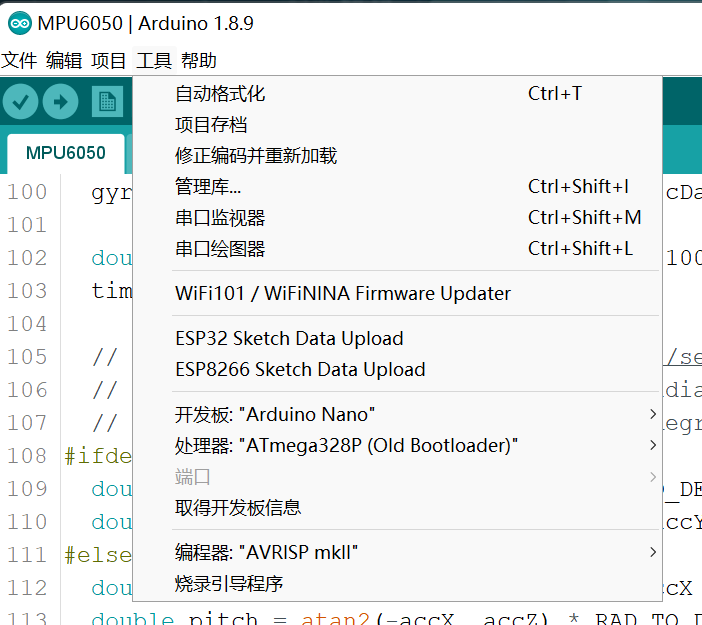
Task: Click line number 104 in the gutter
Action: tap(27, 324)
